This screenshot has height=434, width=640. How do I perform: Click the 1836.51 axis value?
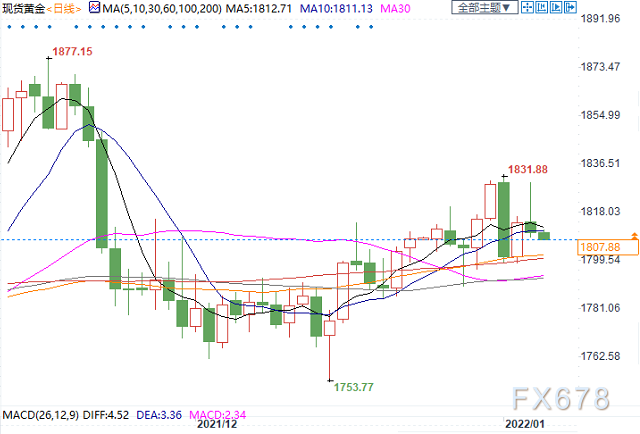600,163
